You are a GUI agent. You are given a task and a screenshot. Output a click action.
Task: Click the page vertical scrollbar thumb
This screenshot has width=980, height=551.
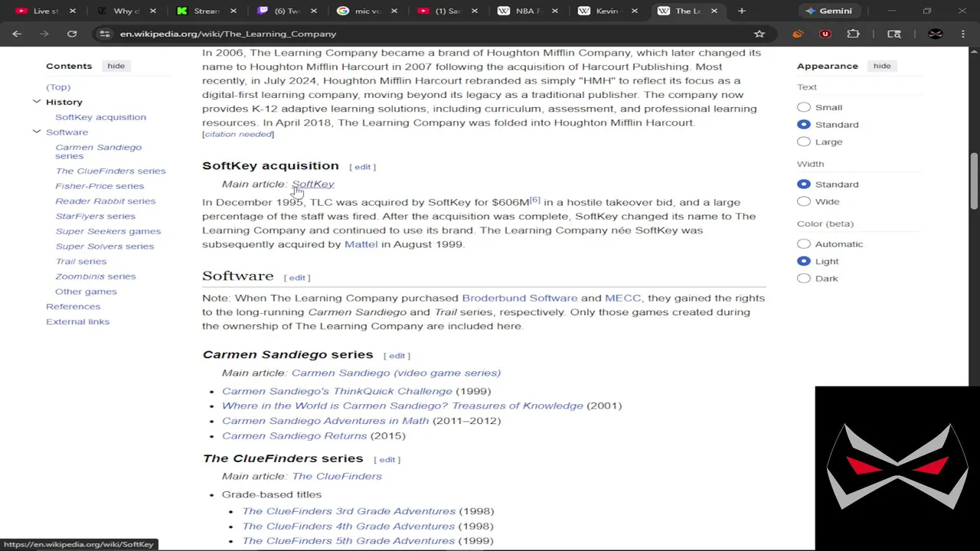coord(974,181)
